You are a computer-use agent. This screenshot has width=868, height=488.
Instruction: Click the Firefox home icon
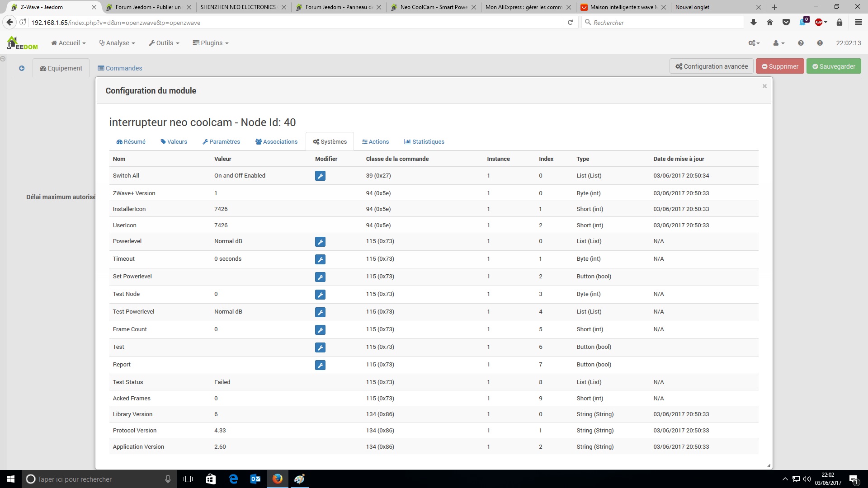770,22
